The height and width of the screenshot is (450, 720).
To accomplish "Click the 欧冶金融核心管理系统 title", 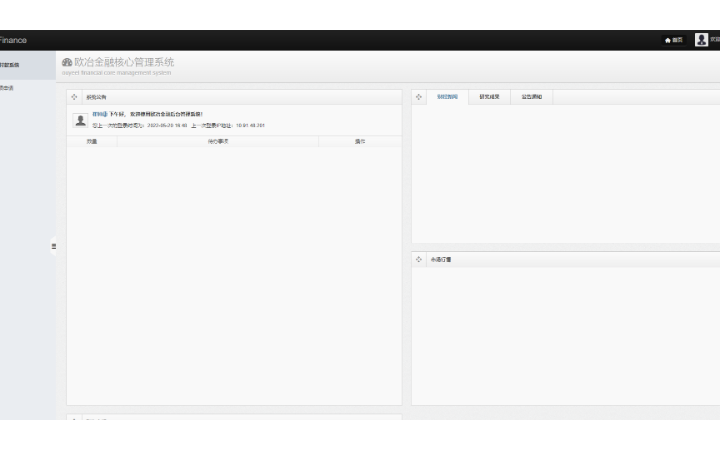I will click(x=124, y=62).
